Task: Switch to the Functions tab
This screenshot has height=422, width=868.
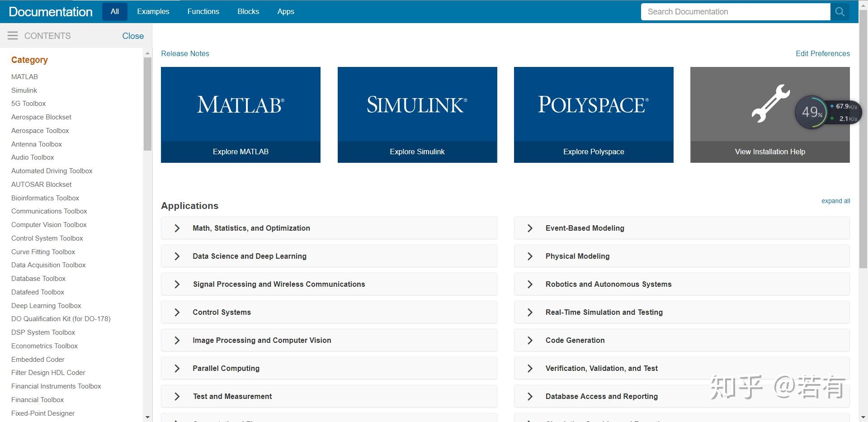Action: click(x=203, y=12)
